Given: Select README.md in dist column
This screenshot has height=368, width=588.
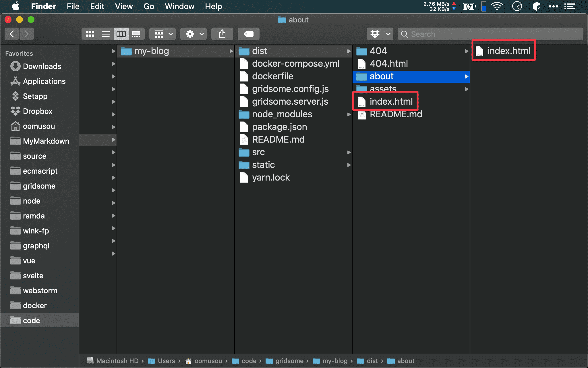Looking at the screenshot, I should click(x=411, y=114).
